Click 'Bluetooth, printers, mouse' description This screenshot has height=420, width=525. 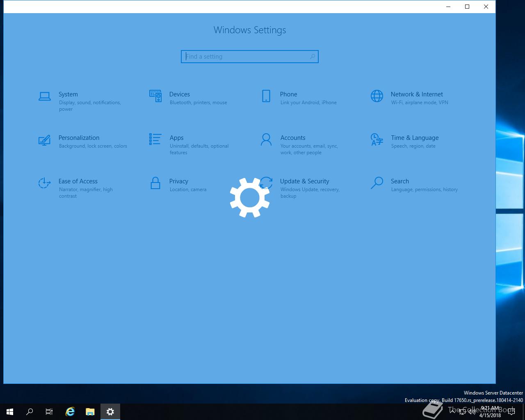click(x=199, y=103)
